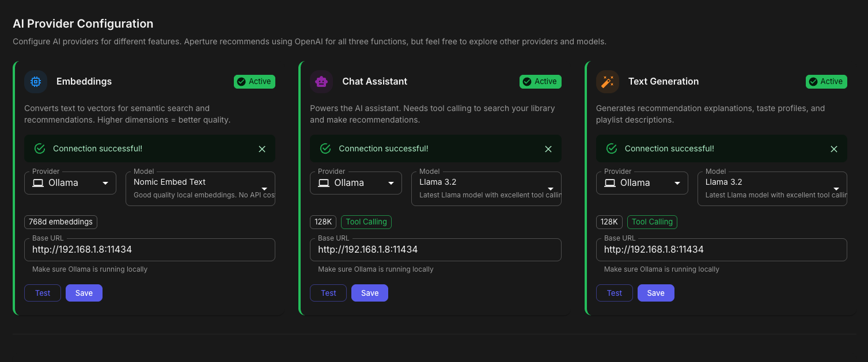The image size is (868, 362).
Task: Click the Embeddings Active status badge
Action: click(x=255, y=82)
